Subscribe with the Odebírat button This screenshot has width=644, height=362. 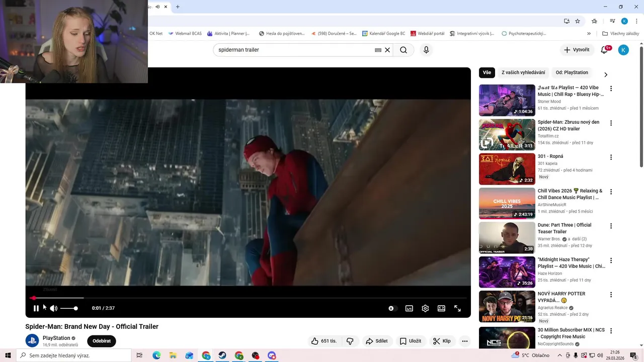(102, 341)
